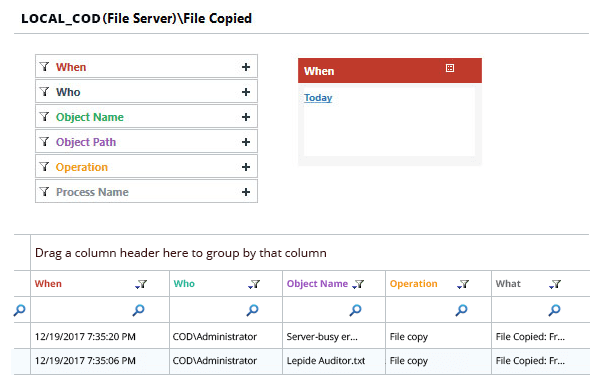Click the filter icon in When column header
Viewport: 612px width, 382px height.
click(x=141, y=284)
